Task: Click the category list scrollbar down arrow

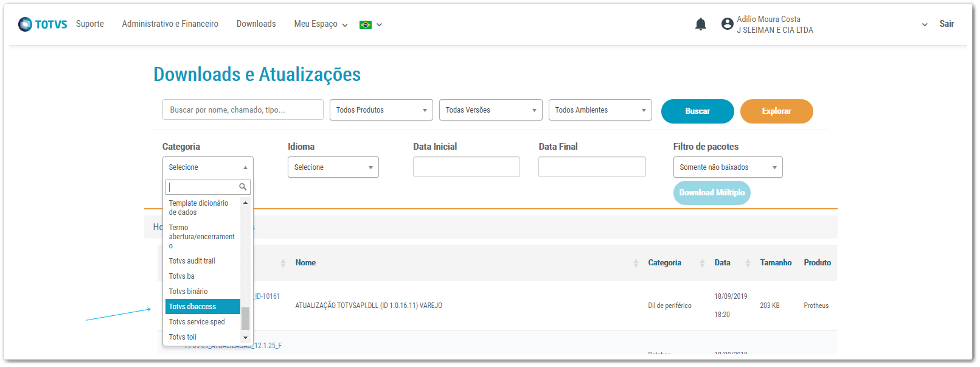Action: (x=245, y=337)
